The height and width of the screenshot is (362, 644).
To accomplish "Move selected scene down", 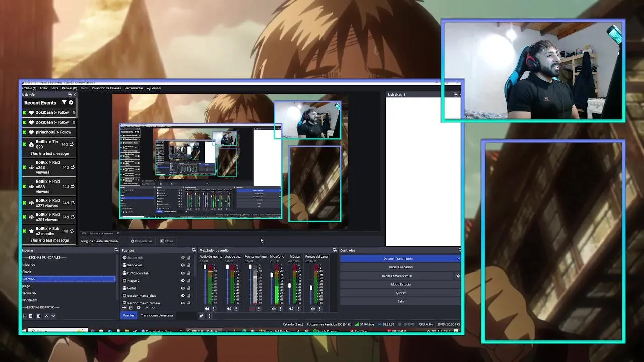I will (53, 316).
